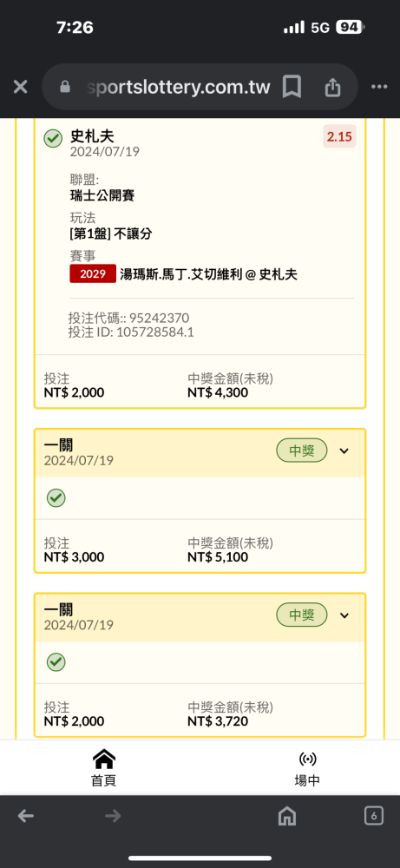Tap the browser home icon in bottom bar

click(x=286, y=816)
